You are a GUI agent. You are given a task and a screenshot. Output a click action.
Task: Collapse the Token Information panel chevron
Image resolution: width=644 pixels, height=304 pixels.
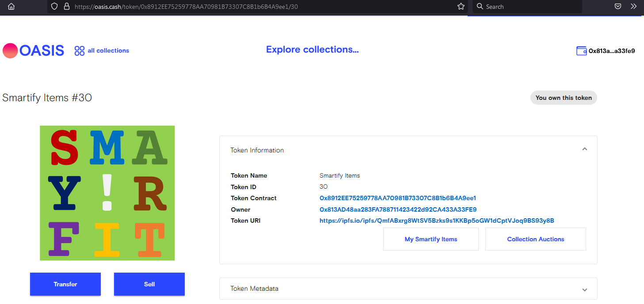point(585,149)
